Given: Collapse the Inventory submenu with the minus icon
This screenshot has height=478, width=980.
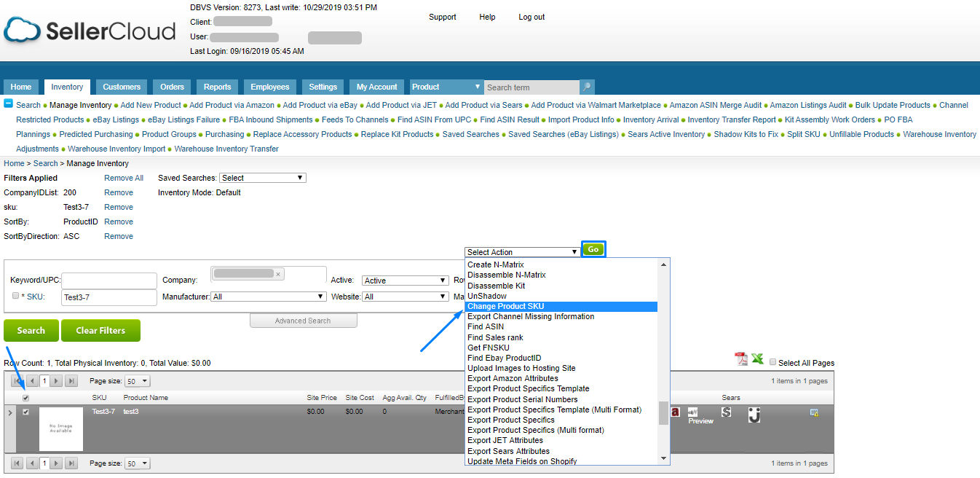Looking at the screenshot, I should coord(9,104).
